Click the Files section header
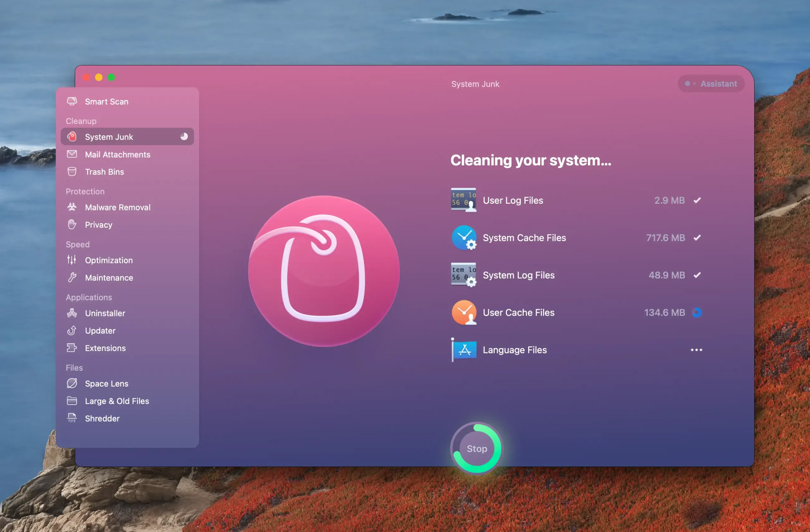810x532 pixels. pyautogui.click(x=74, y=368)
